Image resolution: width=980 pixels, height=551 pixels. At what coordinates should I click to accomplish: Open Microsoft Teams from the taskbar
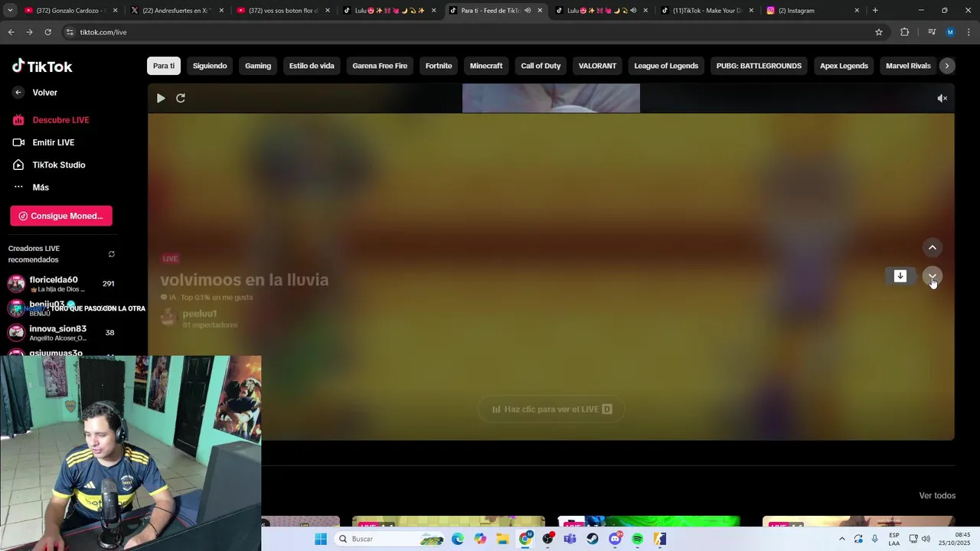570,540
